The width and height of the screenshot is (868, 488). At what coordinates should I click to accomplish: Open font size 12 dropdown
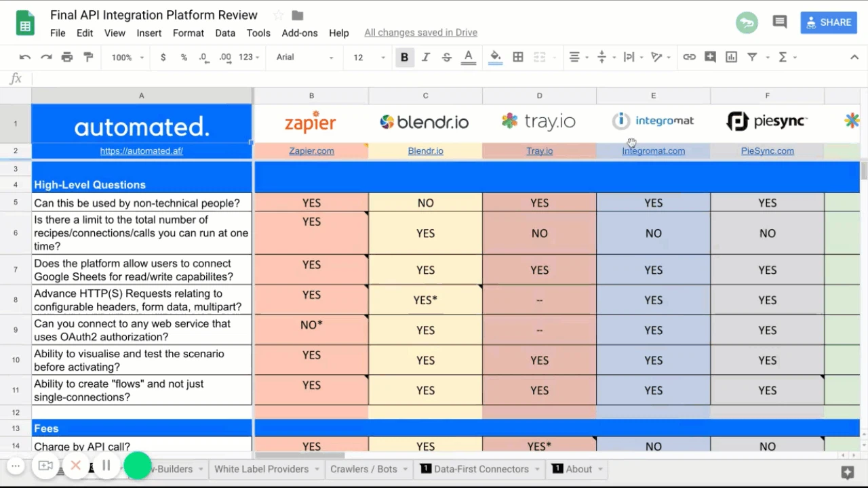click(368, 58)
